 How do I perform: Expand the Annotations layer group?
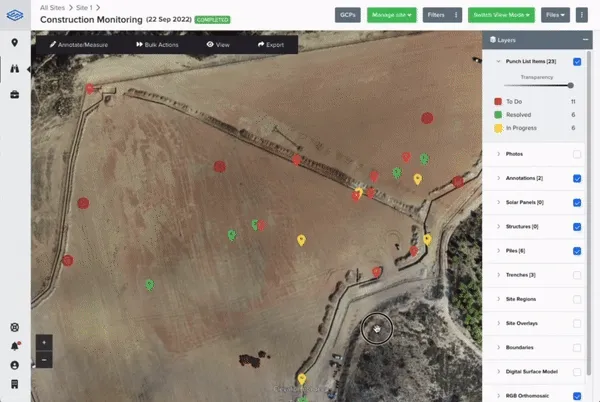[x=498, y=178]
